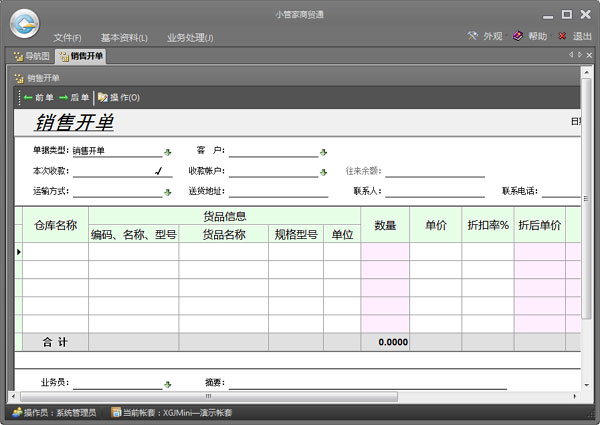Open the 收款帐户 picker arrow
This screenshot has width=600, height=425.
point(323,172)
